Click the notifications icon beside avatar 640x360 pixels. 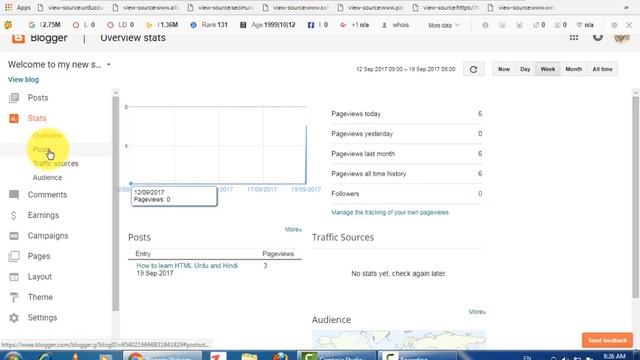point(598,37)
